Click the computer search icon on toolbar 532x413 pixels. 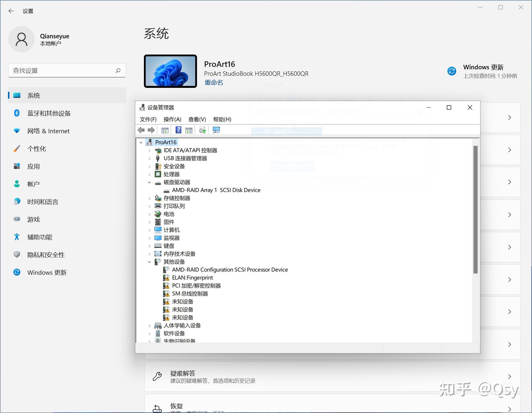tap(216, 130)
